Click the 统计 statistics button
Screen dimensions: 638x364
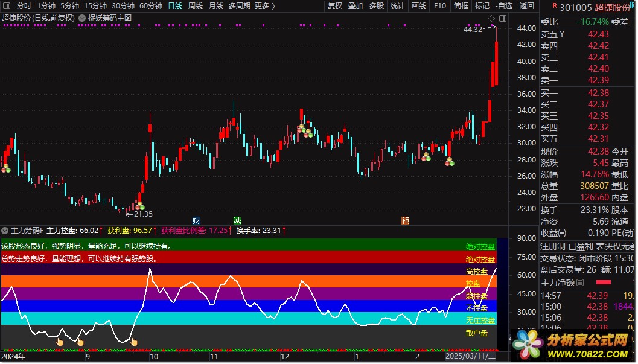pyautogui.click(x=397, y=5)
